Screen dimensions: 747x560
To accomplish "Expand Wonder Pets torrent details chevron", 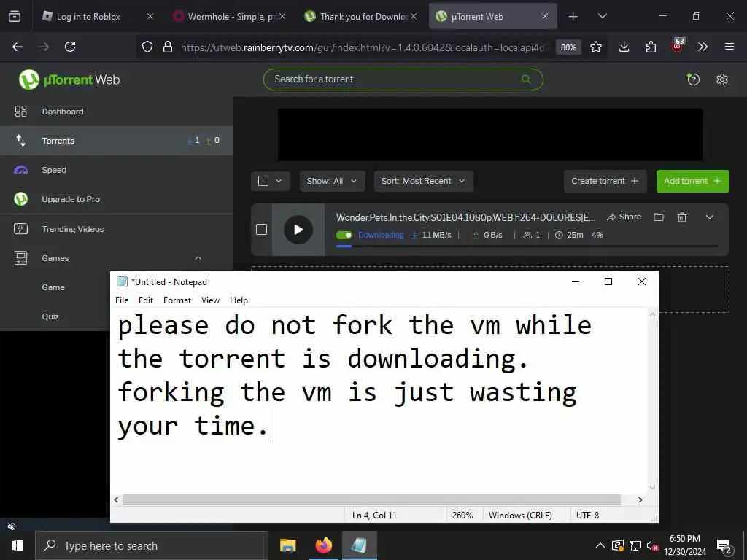I will 709,217.
